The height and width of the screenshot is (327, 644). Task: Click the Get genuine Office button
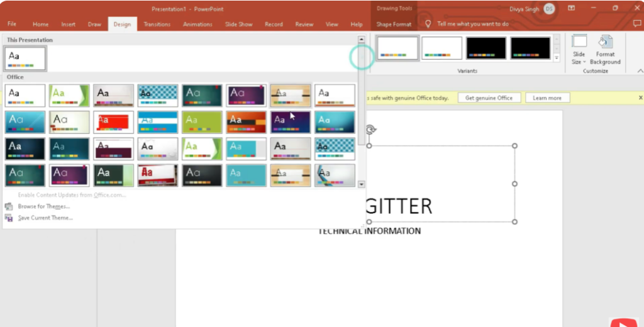pos(489,97)
